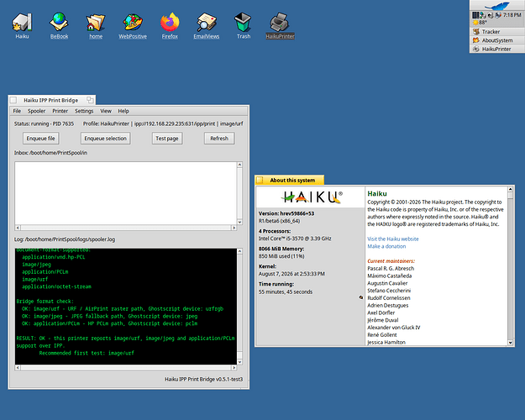Open the Help menu
525x420 pixels.
(x=123, y=111)
